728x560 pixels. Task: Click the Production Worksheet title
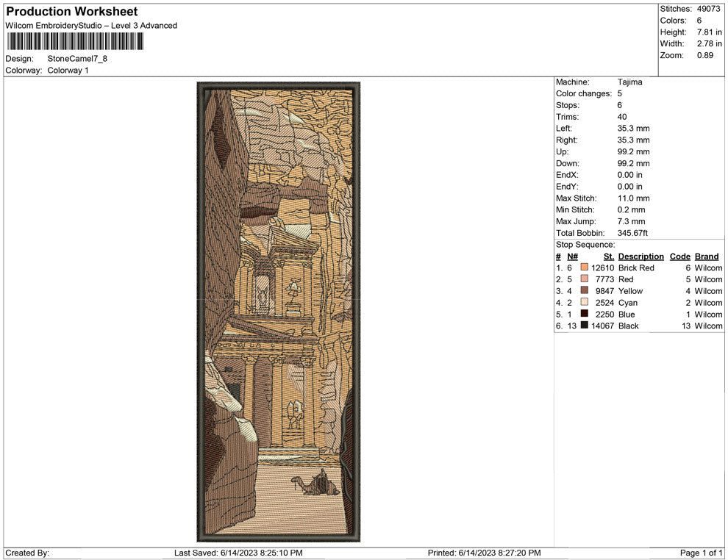click(x=71, y=12)
